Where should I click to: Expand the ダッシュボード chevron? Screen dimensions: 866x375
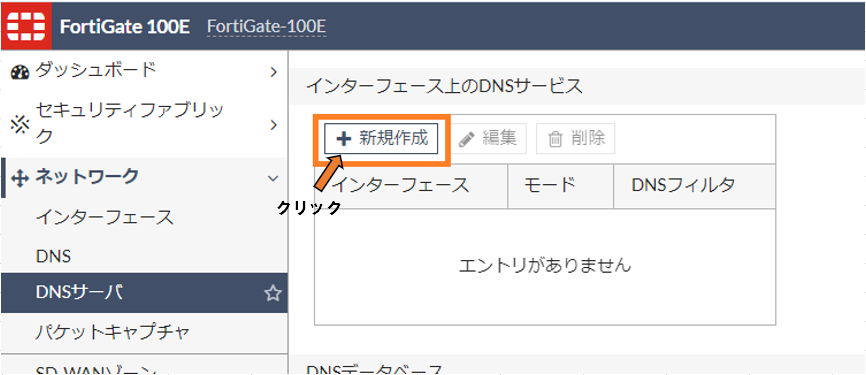click(x=273, y=72)
